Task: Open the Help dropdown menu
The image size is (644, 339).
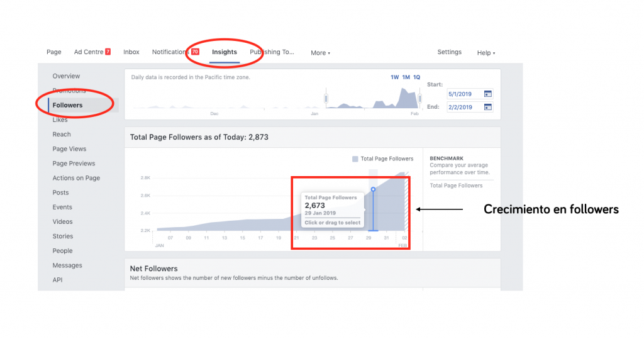Action: (486, 53)
